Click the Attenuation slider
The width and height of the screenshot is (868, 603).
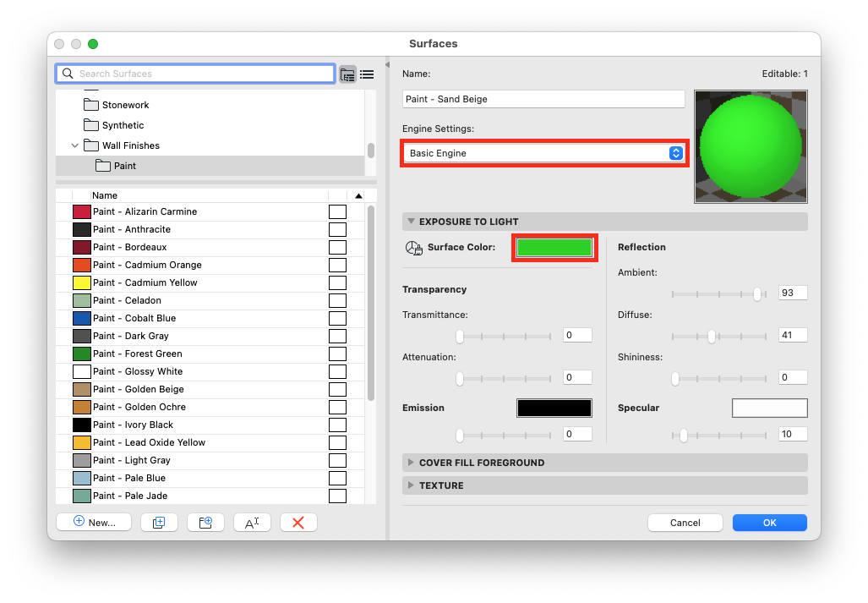pos(504,379)
